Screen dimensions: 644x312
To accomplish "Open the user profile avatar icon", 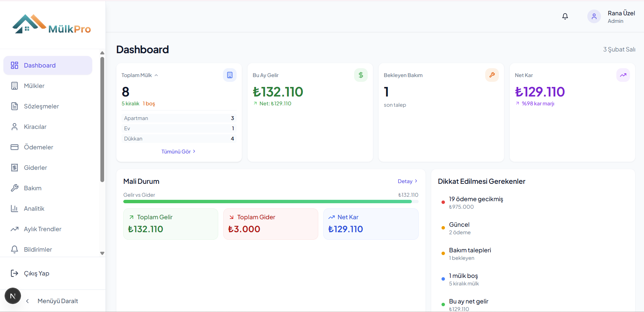I will 594,16.
